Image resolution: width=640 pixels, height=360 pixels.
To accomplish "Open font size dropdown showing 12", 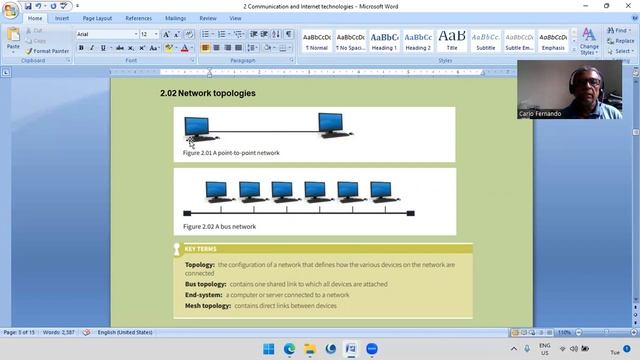I will [x=156, y=34].
